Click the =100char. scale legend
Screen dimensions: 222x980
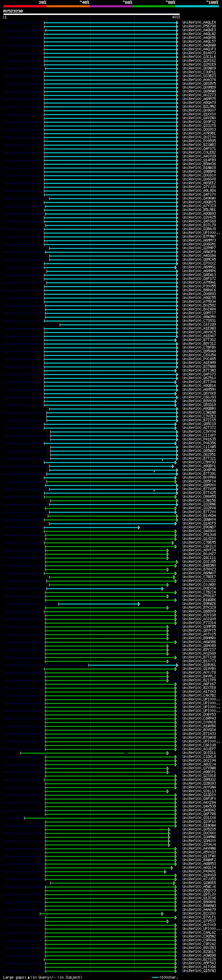(x=165, y=977)
